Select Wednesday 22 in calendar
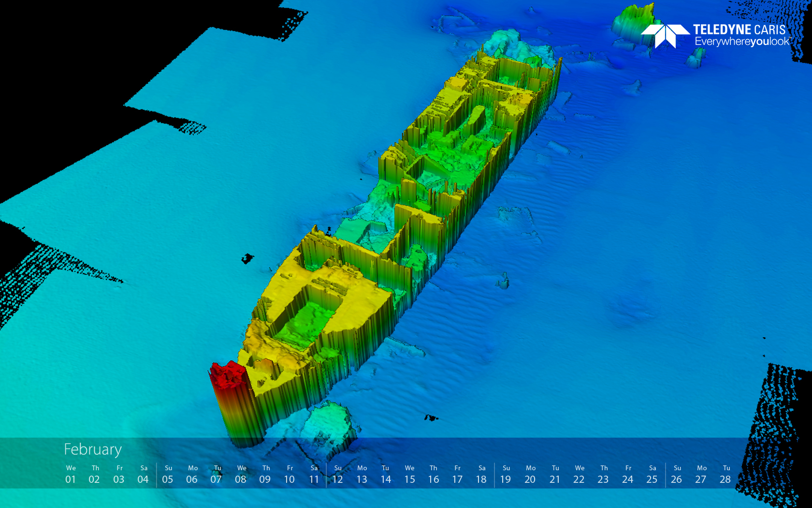The height and width of the screenshot is (508, 812). 579,475
